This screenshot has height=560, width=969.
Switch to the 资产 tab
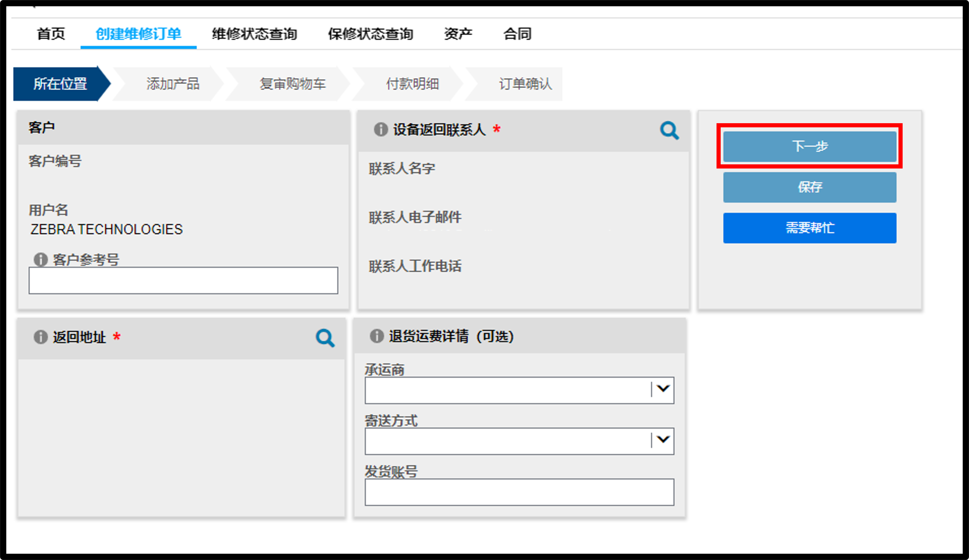pyautogui.click(x=458, y=34)
